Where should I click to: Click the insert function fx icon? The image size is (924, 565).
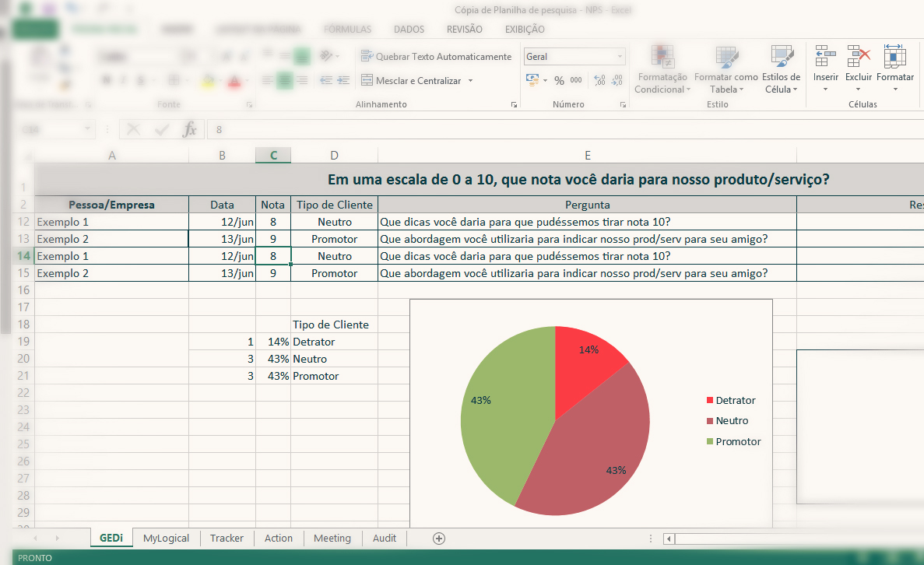tap(189, 130)
